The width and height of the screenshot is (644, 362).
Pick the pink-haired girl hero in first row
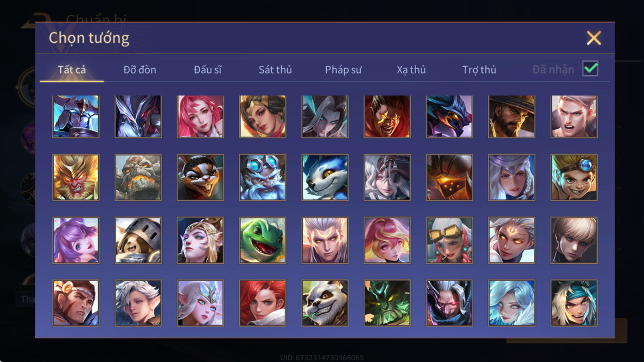200,117
